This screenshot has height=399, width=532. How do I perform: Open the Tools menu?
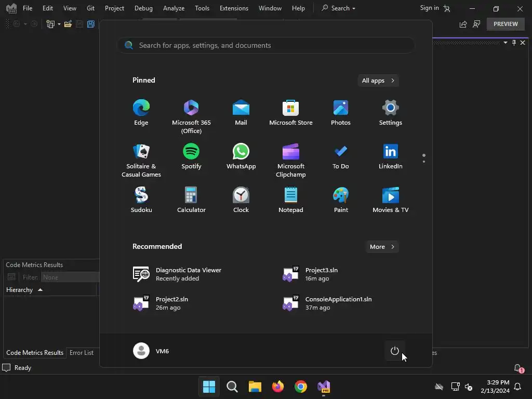tap(202, 8)
